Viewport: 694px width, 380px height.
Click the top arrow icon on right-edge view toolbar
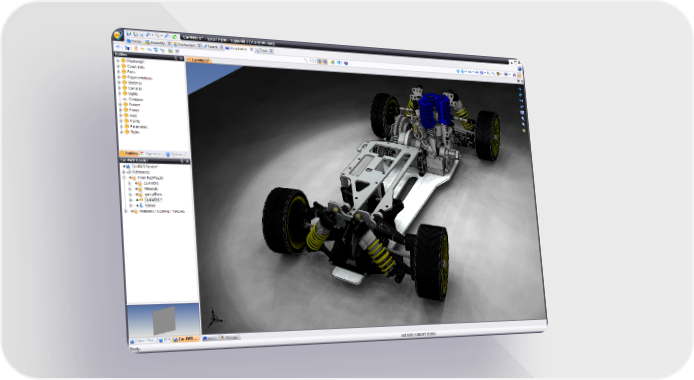tap(520, 89)
